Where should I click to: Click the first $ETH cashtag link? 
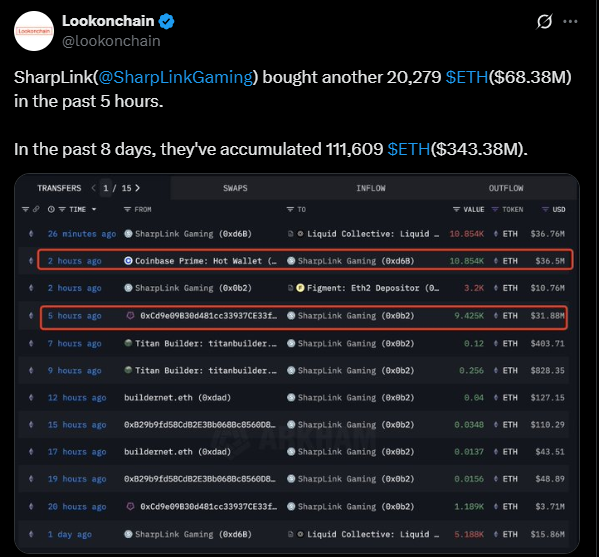[467, 78]
